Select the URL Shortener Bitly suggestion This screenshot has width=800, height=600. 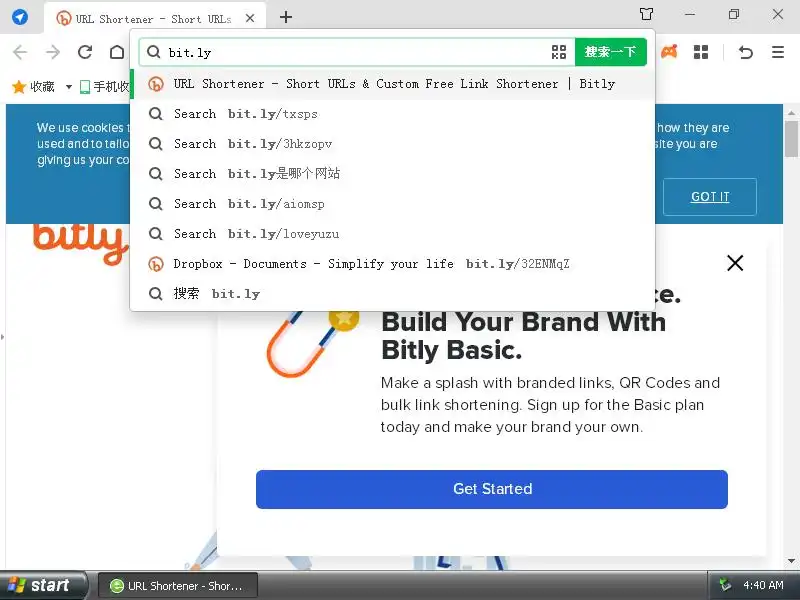(393, 84)
